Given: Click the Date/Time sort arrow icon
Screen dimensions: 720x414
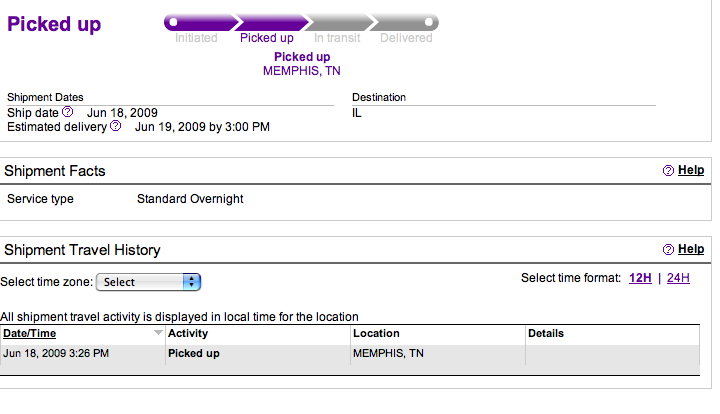Looking at the screenshot, I should [x=158, y=332].
